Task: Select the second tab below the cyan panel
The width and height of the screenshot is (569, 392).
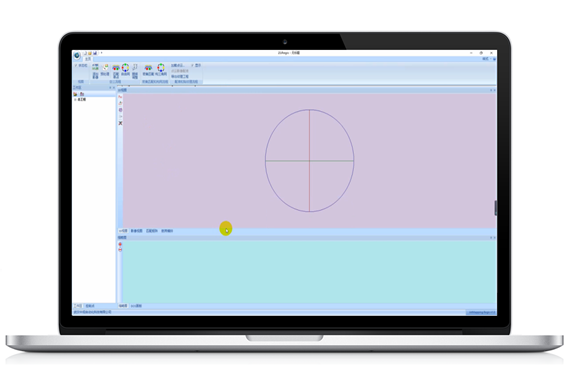Action: click(x=136, y=306)
